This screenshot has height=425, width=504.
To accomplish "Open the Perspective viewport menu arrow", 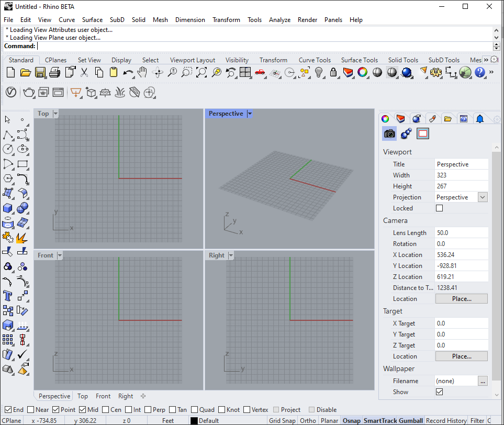I will 250,114.
